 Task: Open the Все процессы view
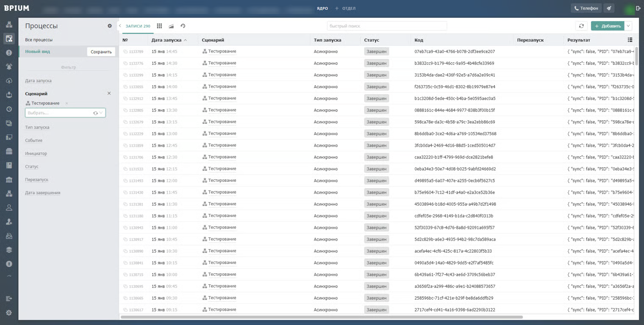[x=39, y=40]
